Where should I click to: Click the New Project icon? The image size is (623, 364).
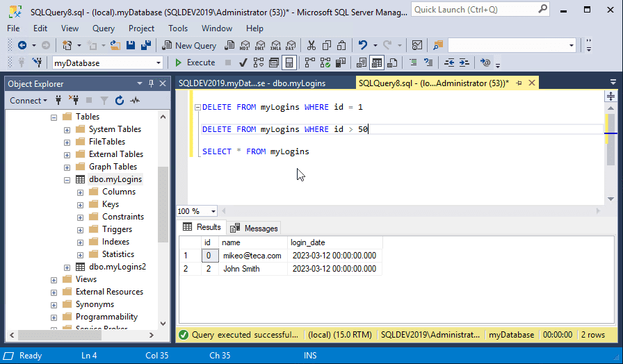tap(67, 46)
